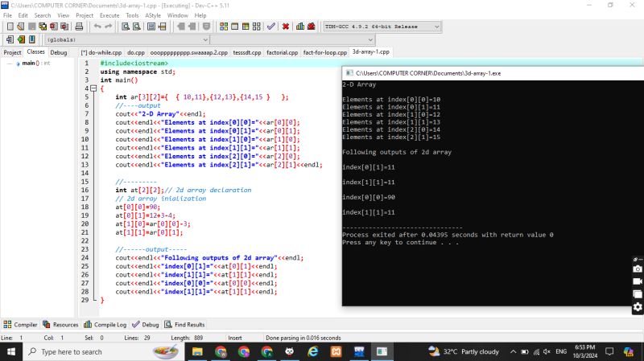Screen dimensions: 644x361
Task: Select the Project side panel tab
Action: coord(12,52)
